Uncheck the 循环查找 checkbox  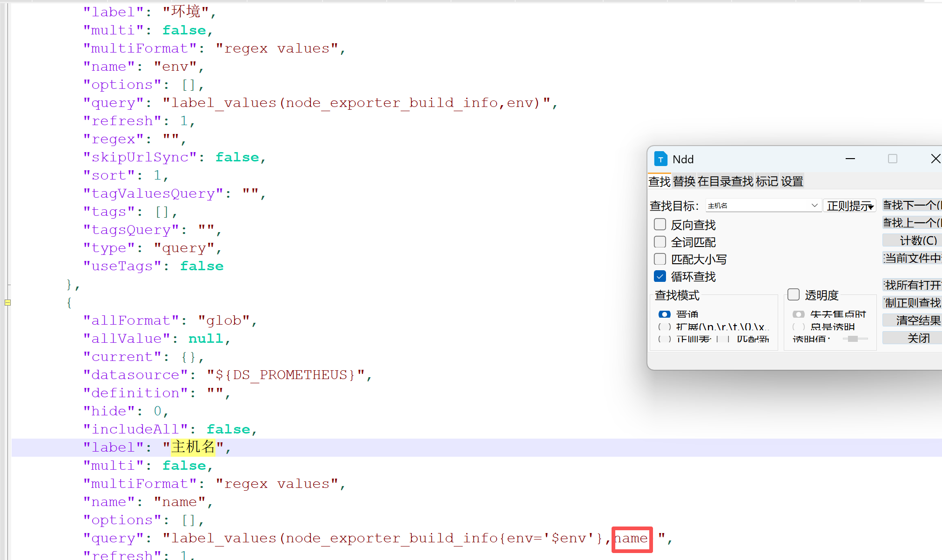click(x=660, y=276)
